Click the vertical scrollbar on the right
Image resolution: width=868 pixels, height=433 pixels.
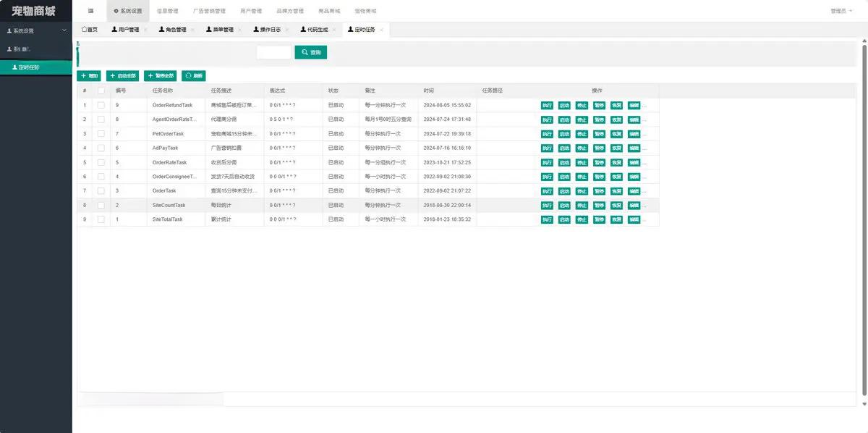[x=864, y=217]
